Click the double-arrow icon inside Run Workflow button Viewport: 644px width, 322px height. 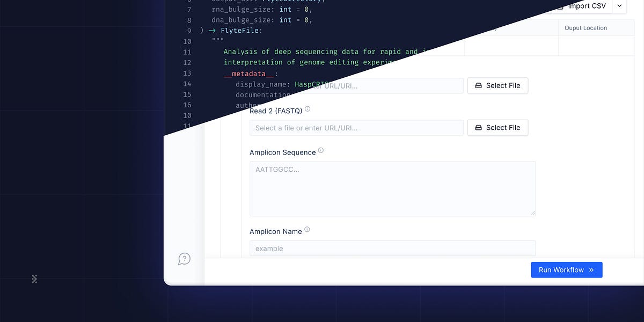591,269
